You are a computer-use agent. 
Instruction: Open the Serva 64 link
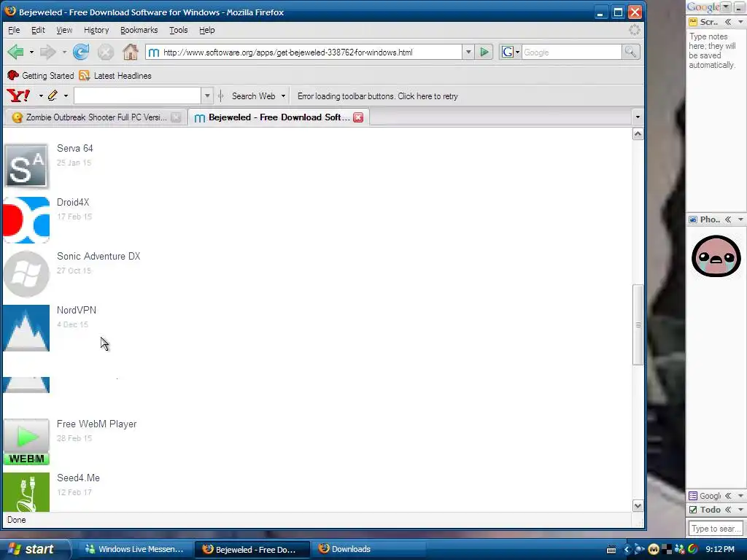75,149
